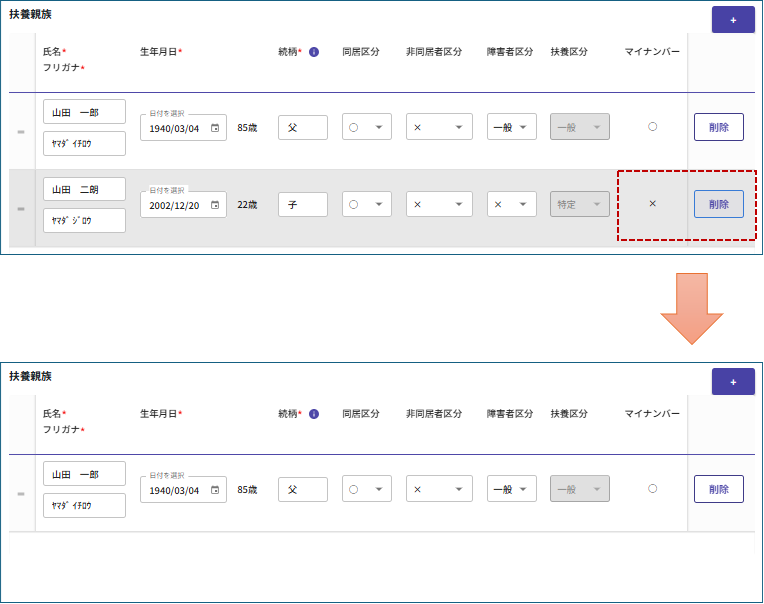Open calendar picker for 2002/12/20 date
The width and height of the screenshot is (764, 604).
coord(215,205)
